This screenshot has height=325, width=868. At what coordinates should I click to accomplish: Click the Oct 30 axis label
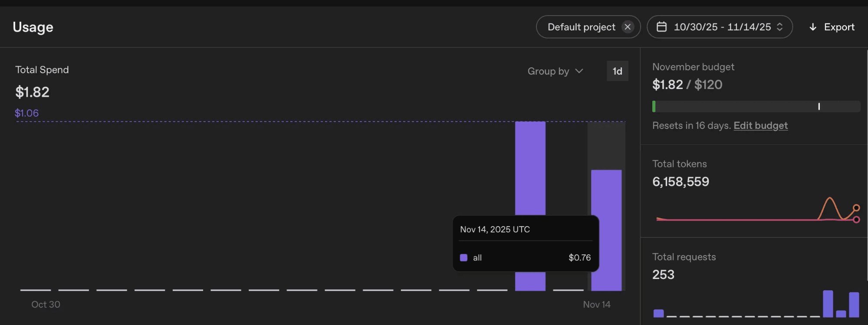tap(46, 305)
